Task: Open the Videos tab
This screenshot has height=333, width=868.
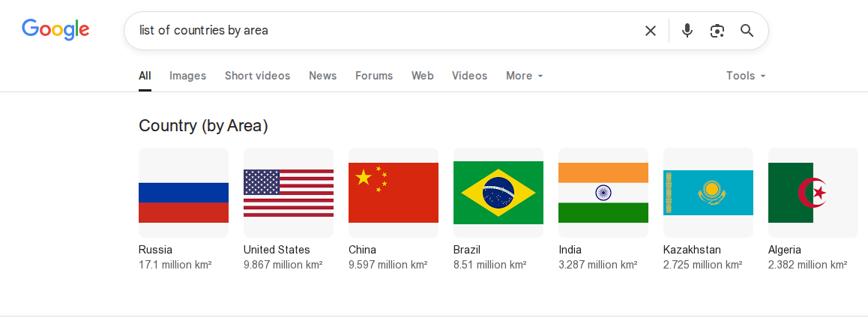Action: pyautogui.click(x=469, y=76)
